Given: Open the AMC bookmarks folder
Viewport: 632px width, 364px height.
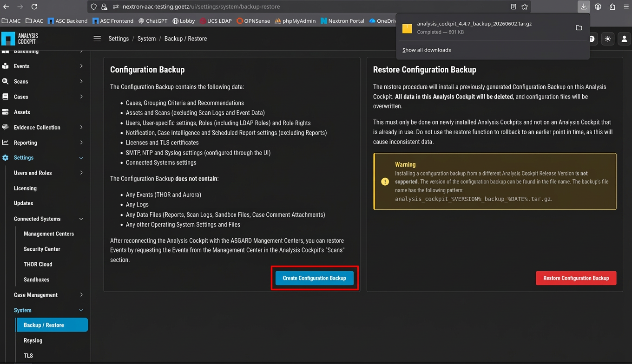Looking at the screenshot, I should point(12,21).
